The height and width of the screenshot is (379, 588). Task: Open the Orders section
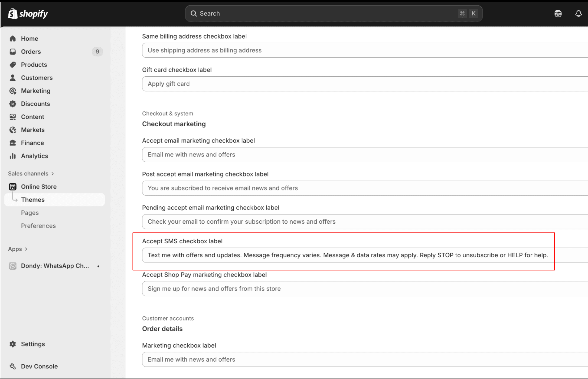[31, 51]
